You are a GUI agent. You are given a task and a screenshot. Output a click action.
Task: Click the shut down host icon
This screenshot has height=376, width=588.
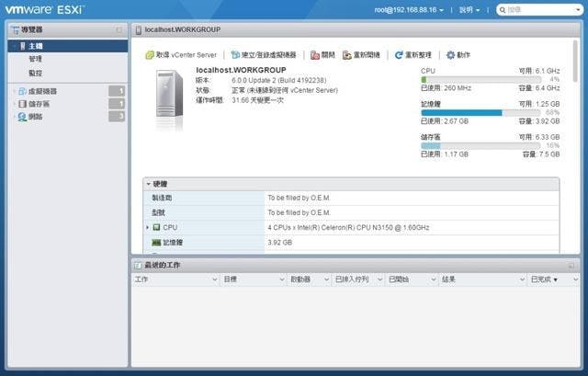(315, 55)
